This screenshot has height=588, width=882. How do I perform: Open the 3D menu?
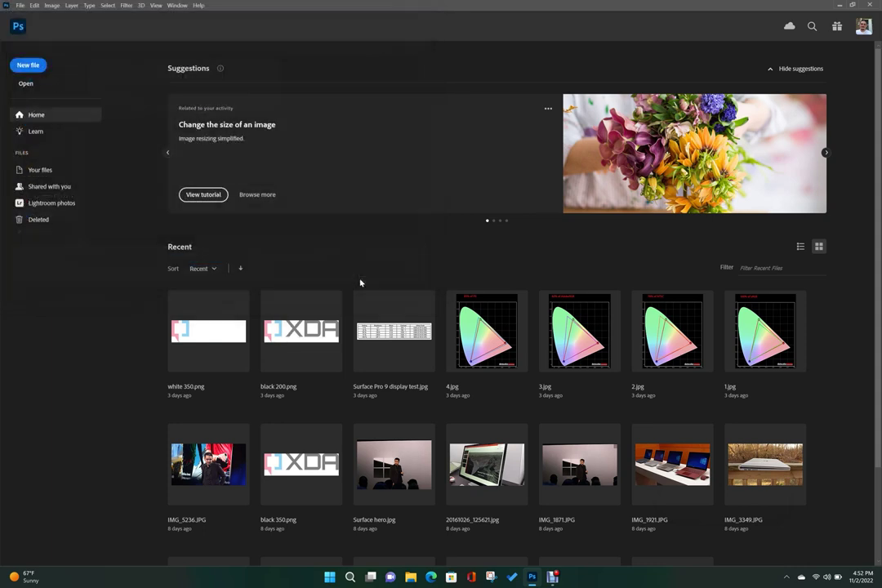point(141,5)
